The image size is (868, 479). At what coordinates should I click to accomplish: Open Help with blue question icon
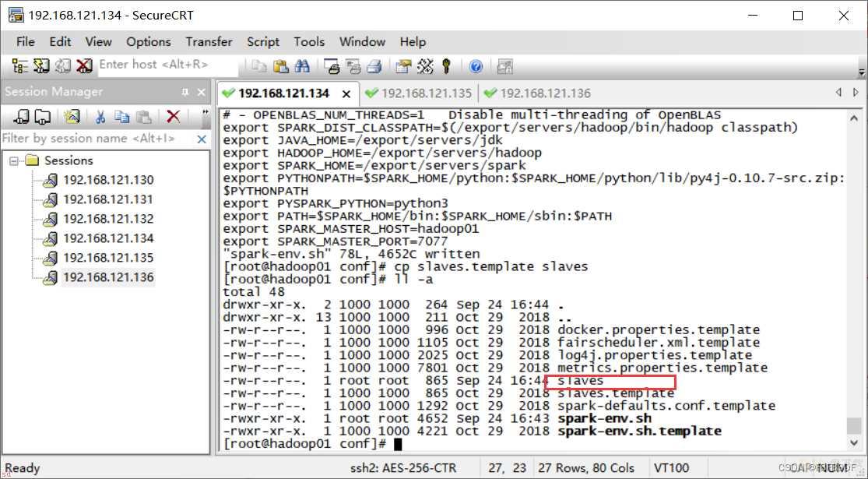476,67
